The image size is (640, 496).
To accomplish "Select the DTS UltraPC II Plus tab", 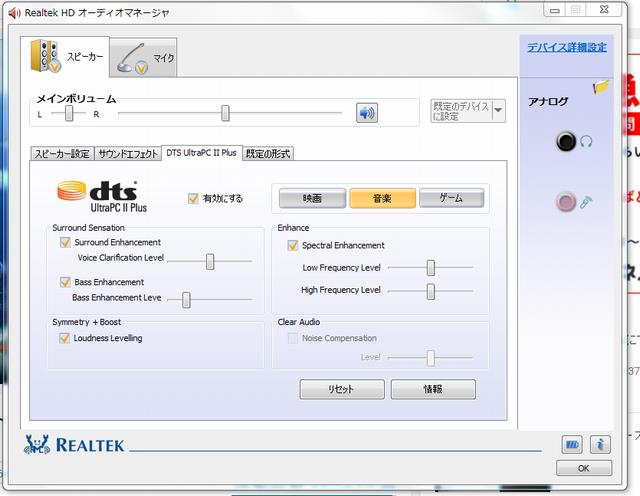I will pos(202,153).
